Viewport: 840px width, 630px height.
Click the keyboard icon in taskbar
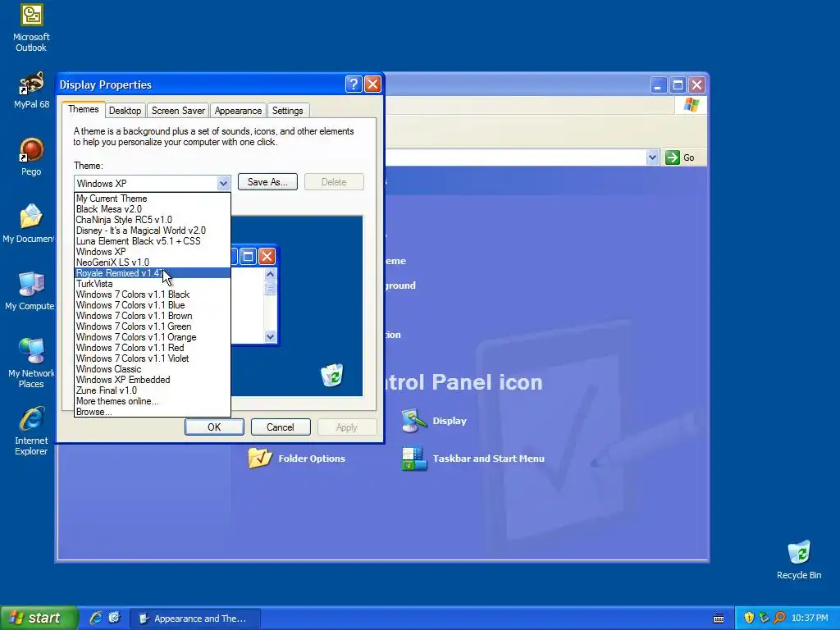[719, 619]
